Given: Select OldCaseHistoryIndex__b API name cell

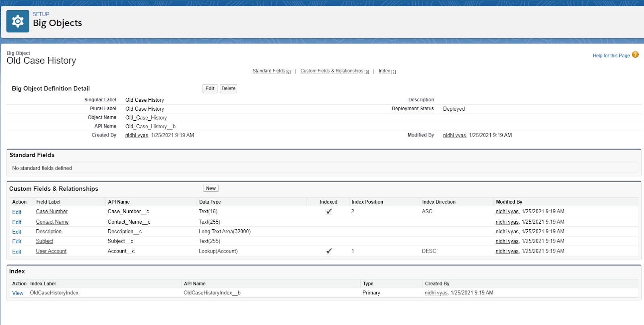Looking at the screenshot, I should [x=212, y=293].
